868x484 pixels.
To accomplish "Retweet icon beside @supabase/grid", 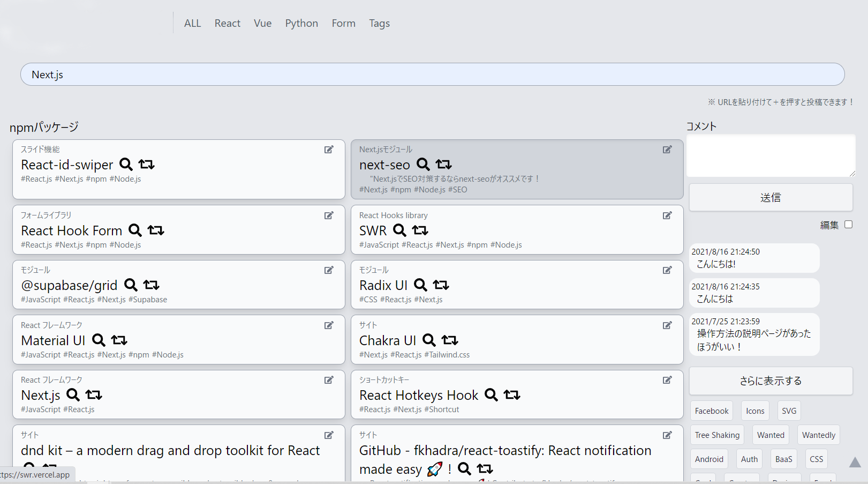I will pos(151,285).
